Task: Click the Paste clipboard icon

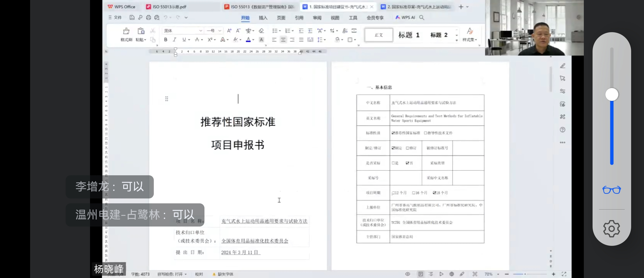Action: point(141,31)
